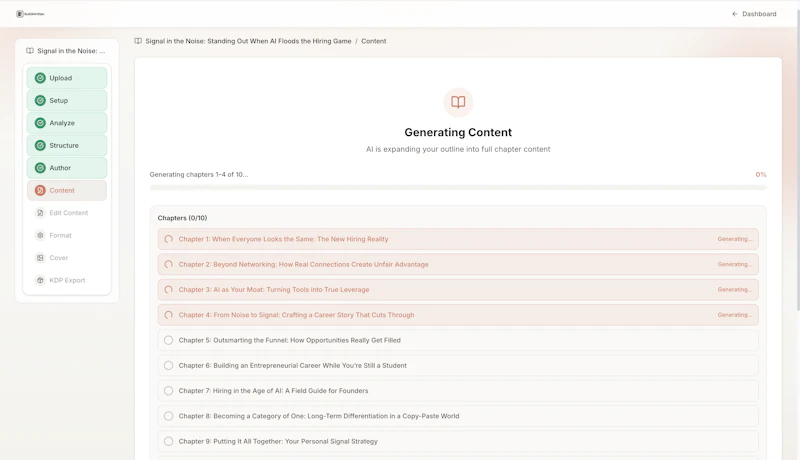Open Edit Content step
800x460 pixels.
pos(67,213)
